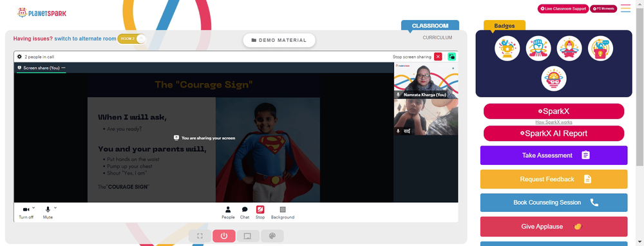This screenshot has height=246, width=644.
Task: Click the red power button
Action: [x=224, y=236]
